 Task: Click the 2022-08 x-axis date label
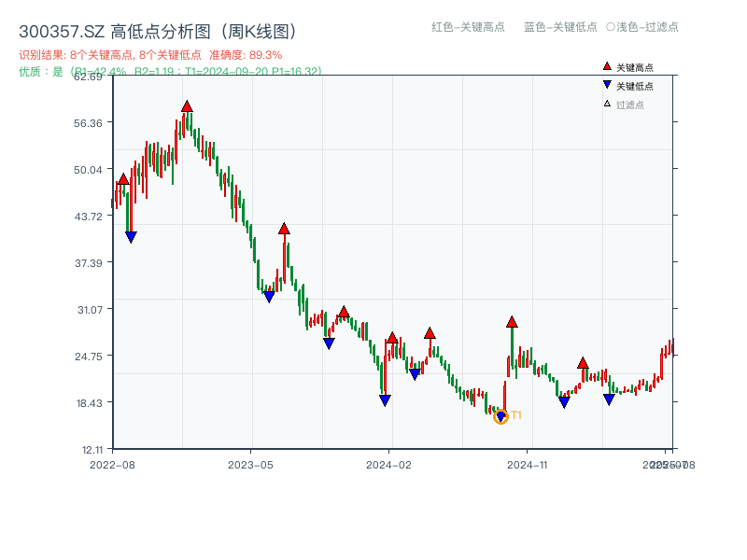112,465
